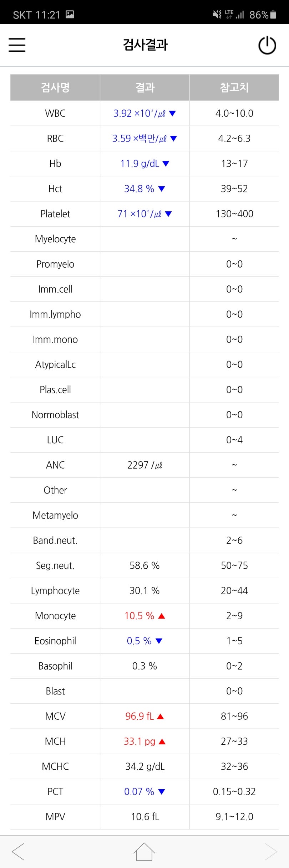Tap the image notification icon in status bar
The height and width of the screenshot is (868, 289).
[x=70, y=15]
